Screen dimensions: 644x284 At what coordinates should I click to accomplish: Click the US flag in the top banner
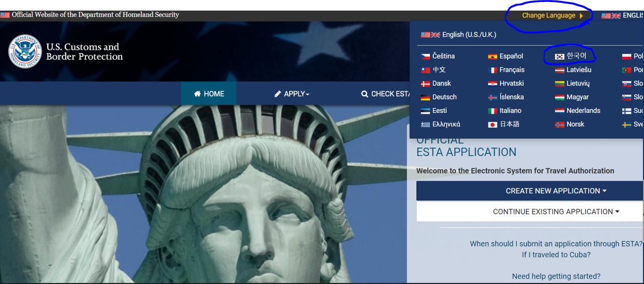tap(5, 15)
